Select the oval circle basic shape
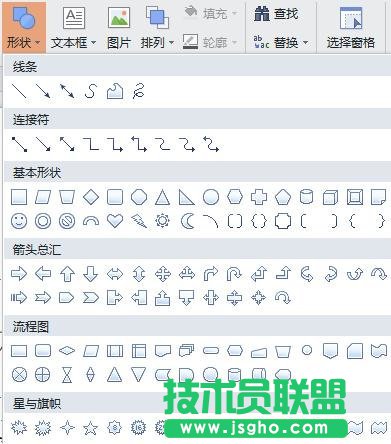 click(x=211, y=197)
